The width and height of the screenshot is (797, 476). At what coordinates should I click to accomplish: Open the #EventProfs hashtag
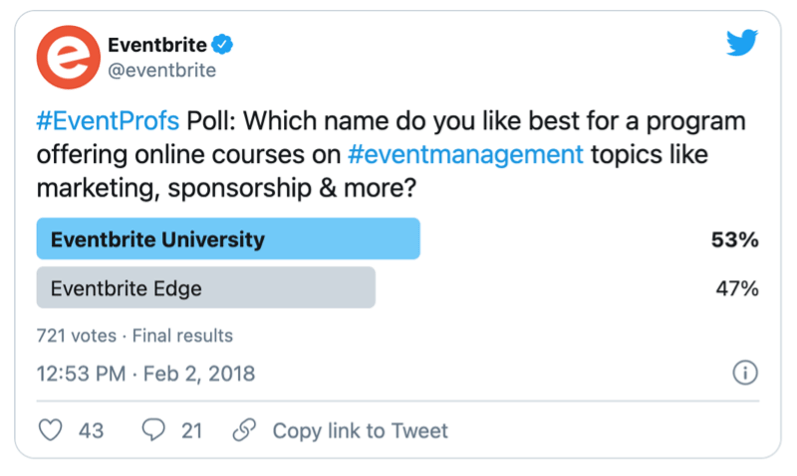pyautogui.click(x=108, y=121)
